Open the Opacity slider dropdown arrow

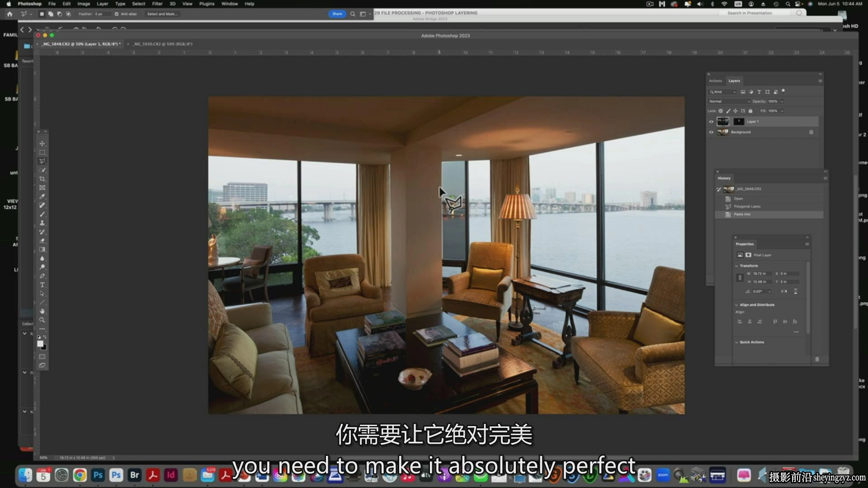coord(782,101)
